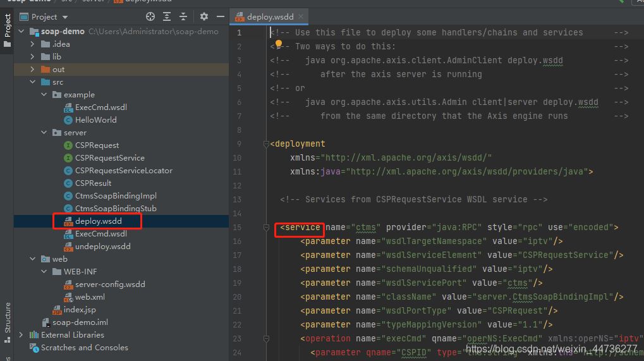Expand the lib folder arrow
Viewport: 644px width, 361px height.
tap(33, 57)
